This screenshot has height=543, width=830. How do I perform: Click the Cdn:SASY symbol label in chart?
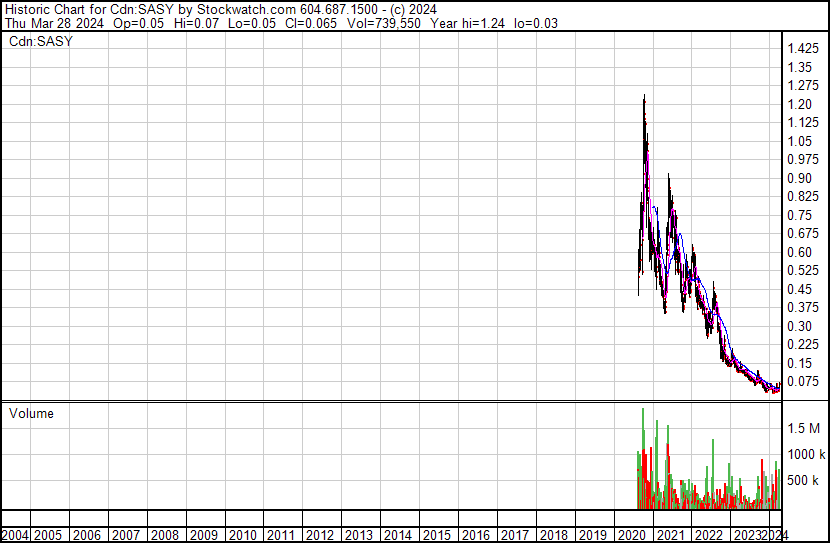[41, 42]
